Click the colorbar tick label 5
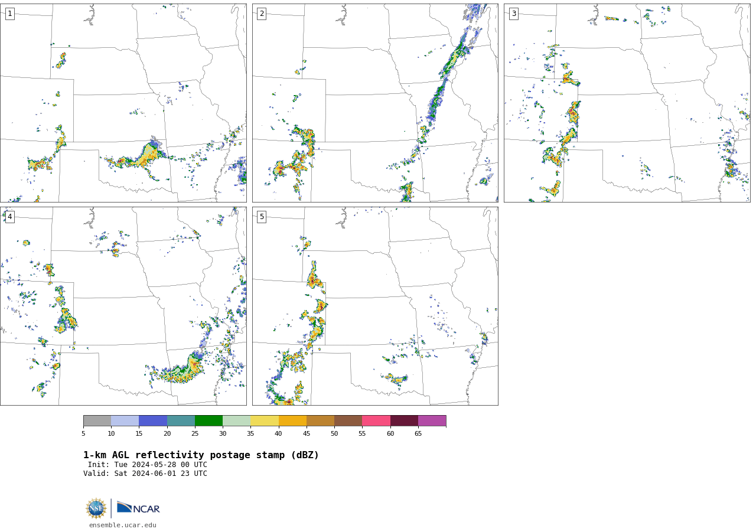 point(83,434)
